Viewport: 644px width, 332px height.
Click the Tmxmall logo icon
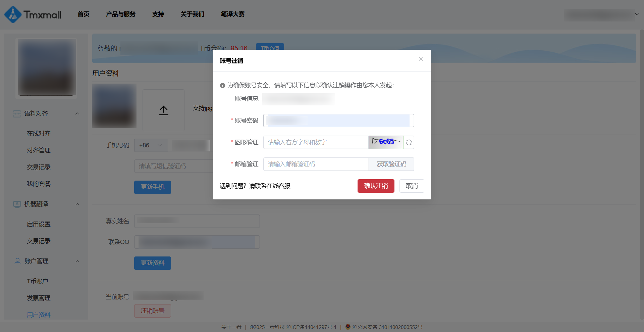[13, 14]
